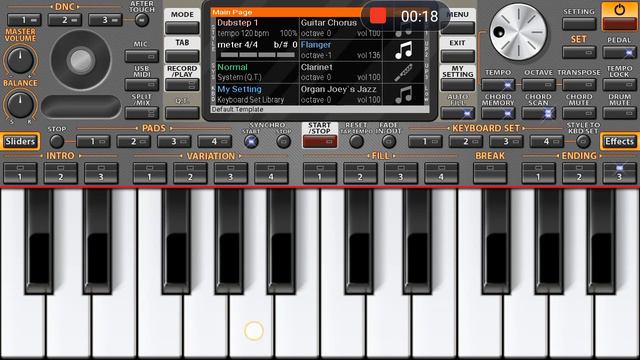Click the EXIT button
This screenshot has height=360, width=640.
click(x=458, y=56)
